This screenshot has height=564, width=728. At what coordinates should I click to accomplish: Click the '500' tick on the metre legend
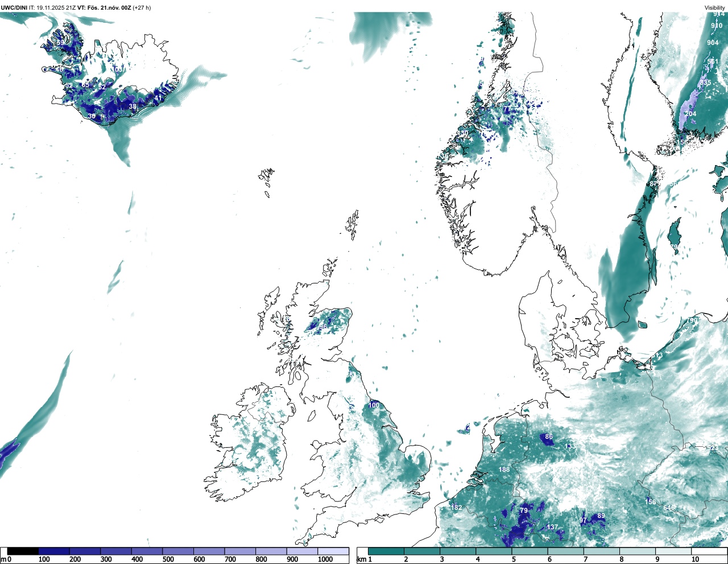[168, 559]
